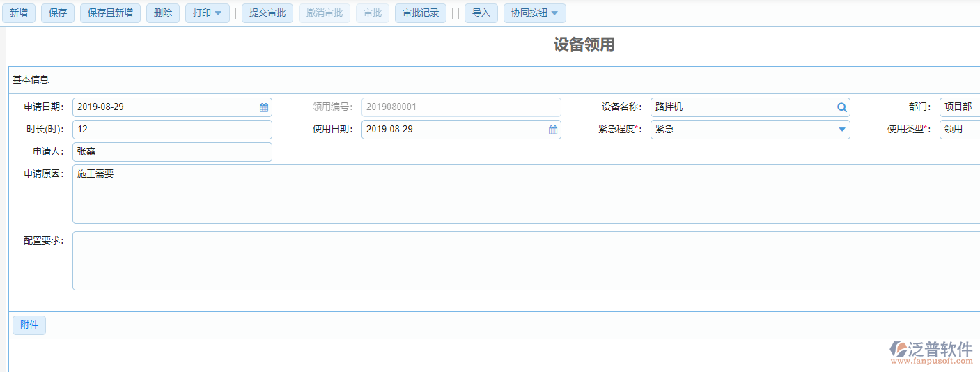Submit via the 提交审批 button
The width and height of the screenshot is (980, 372).
coord(267,13)
